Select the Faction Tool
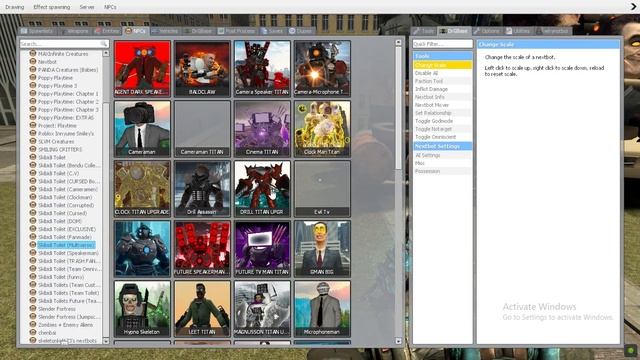 point(442,81)
